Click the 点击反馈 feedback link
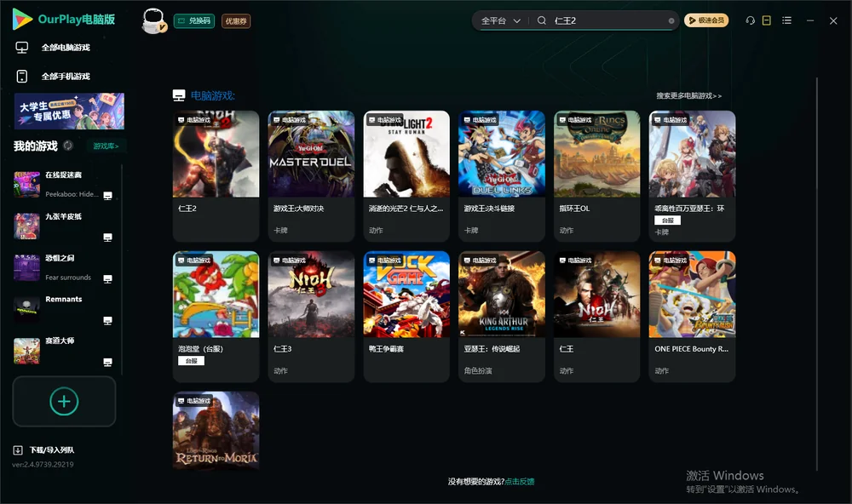This screenshot has height=504, width=852. pos(520,481)
